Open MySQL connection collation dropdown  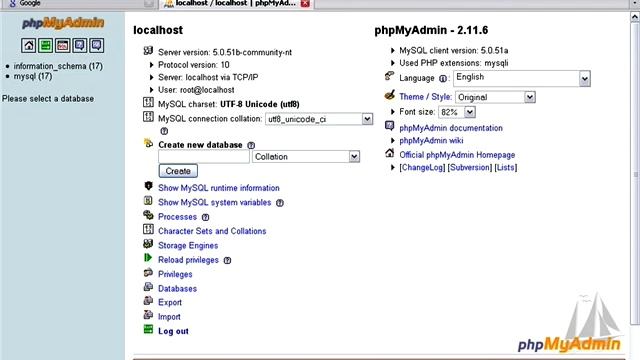(x=319, y=119)
